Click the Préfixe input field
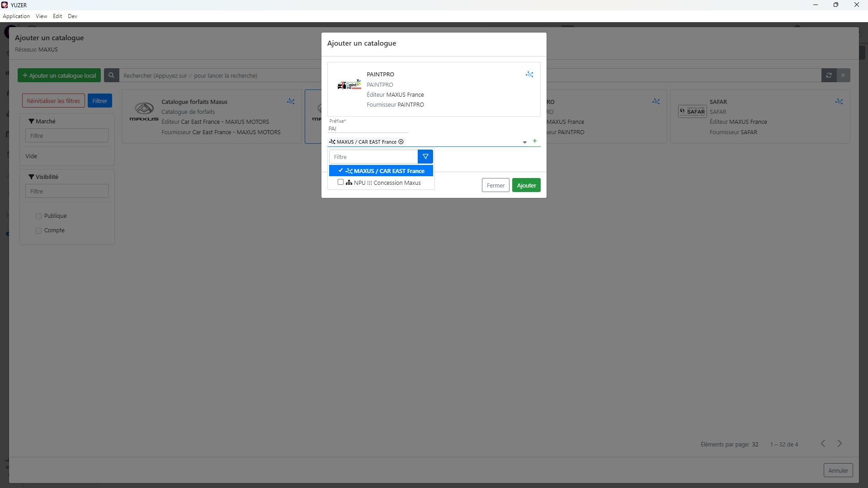The height and width of the screenshot is (488, 868). point(368,129)
